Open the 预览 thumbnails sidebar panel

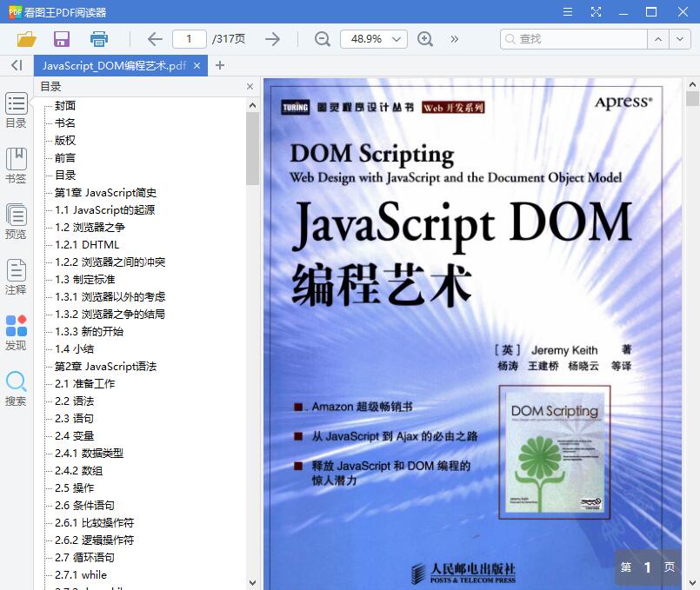click(16, 222)
